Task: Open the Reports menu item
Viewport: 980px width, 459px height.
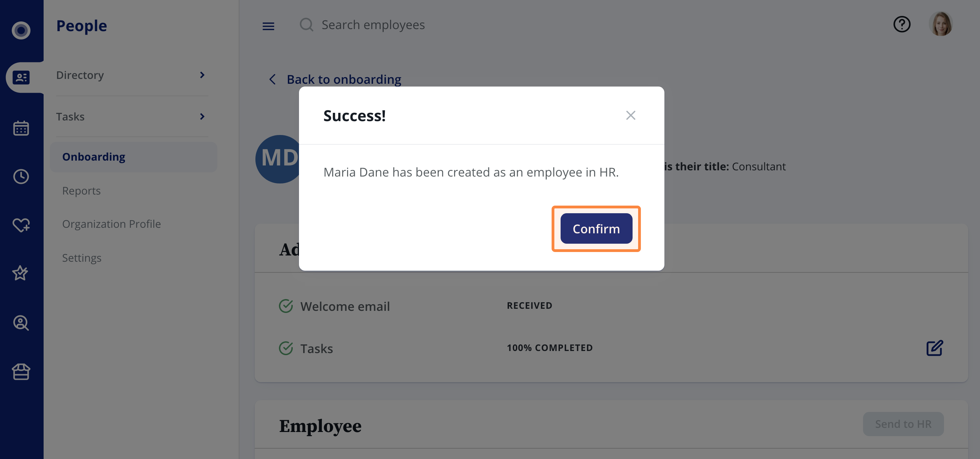Action: [x=81, y=190]
